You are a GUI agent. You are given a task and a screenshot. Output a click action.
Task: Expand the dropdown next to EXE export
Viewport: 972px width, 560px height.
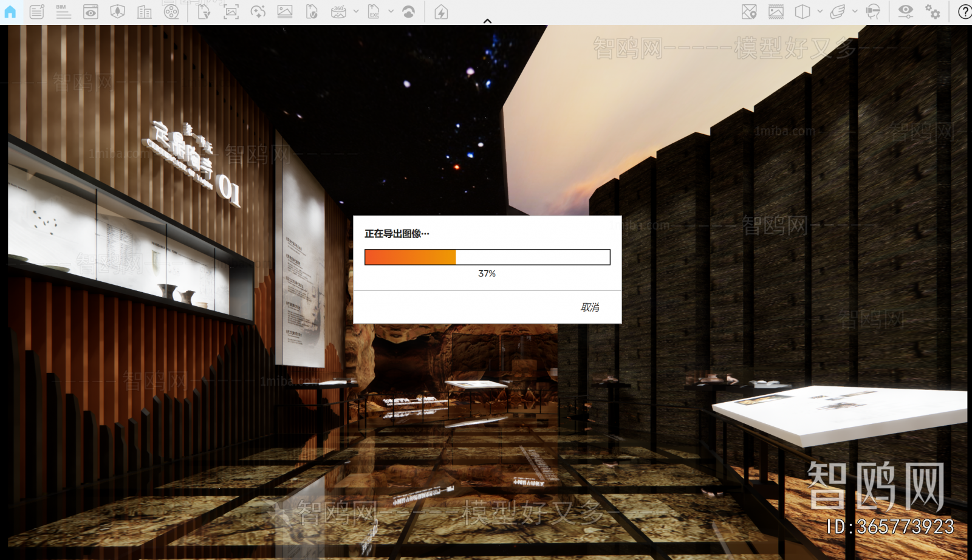click(391, 12)
